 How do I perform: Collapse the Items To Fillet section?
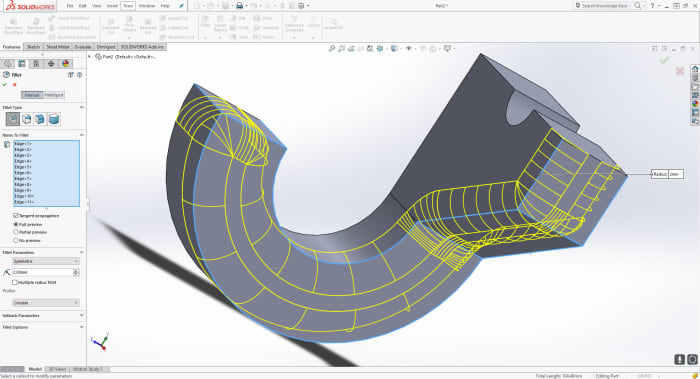coord(81,135)
